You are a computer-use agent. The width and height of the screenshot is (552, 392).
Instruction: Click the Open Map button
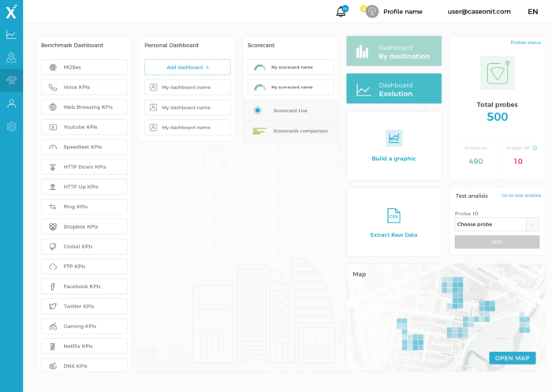pyautogui.click(x=512, y=358)
